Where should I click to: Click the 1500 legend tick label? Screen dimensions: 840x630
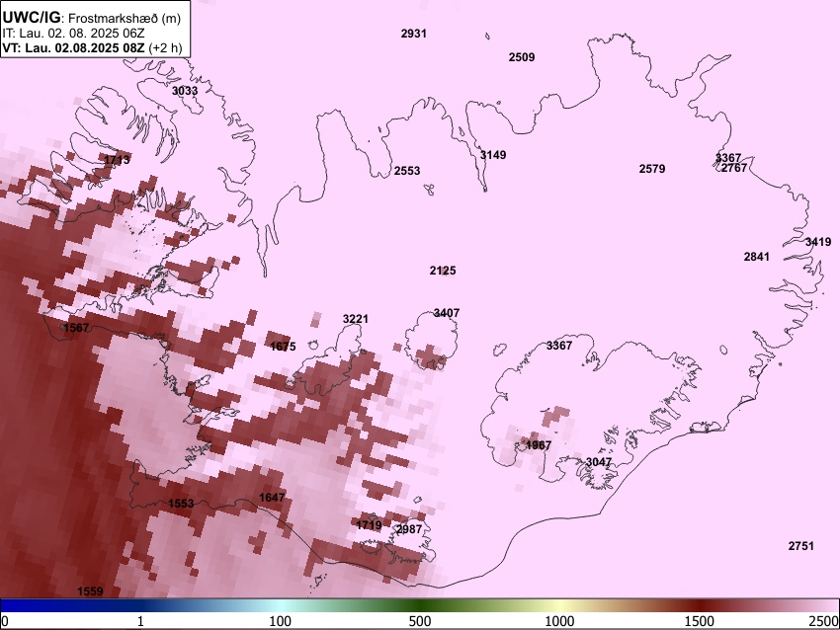[700, 621]
